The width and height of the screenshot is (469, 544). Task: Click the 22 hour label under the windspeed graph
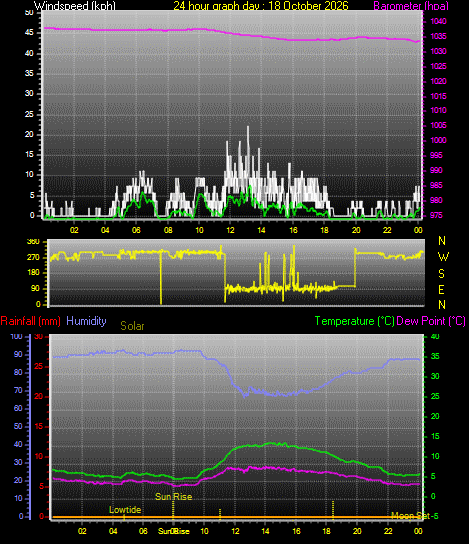(387, 230)
